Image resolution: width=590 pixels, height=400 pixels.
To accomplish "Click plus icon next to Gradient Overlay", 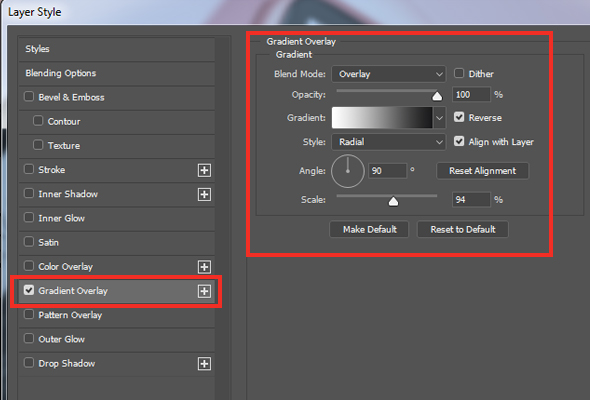I will (x=204, y=291).
